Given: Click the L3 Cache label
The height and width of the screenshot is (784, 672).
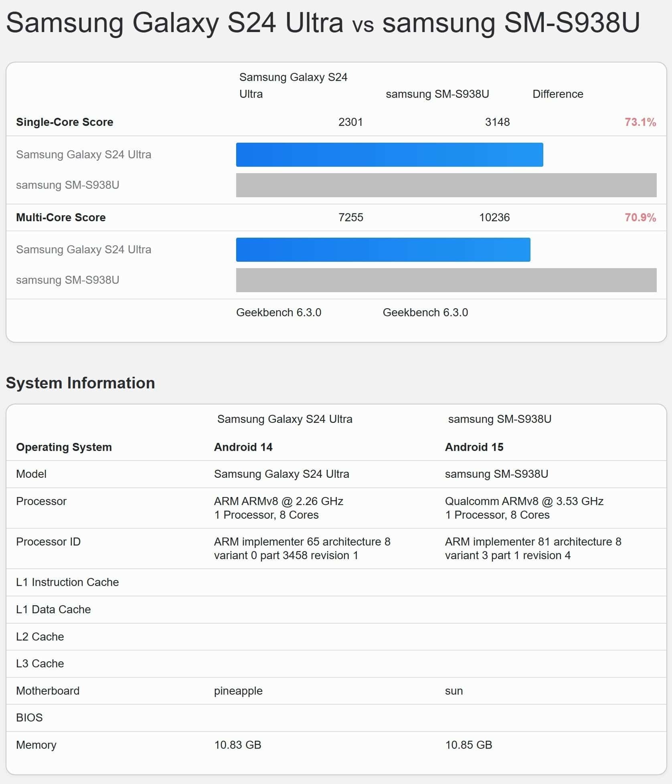Looking at the screenshot, I should (40, 663).
